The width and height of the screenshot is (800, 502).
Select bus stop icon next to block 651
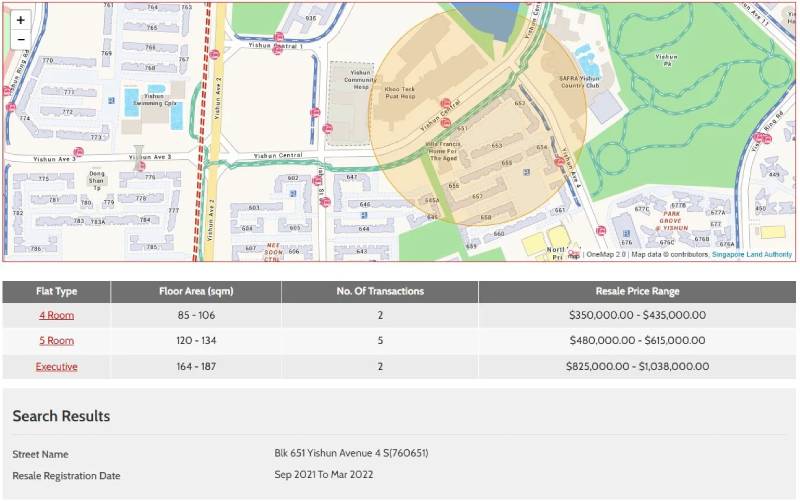[445, 123]
